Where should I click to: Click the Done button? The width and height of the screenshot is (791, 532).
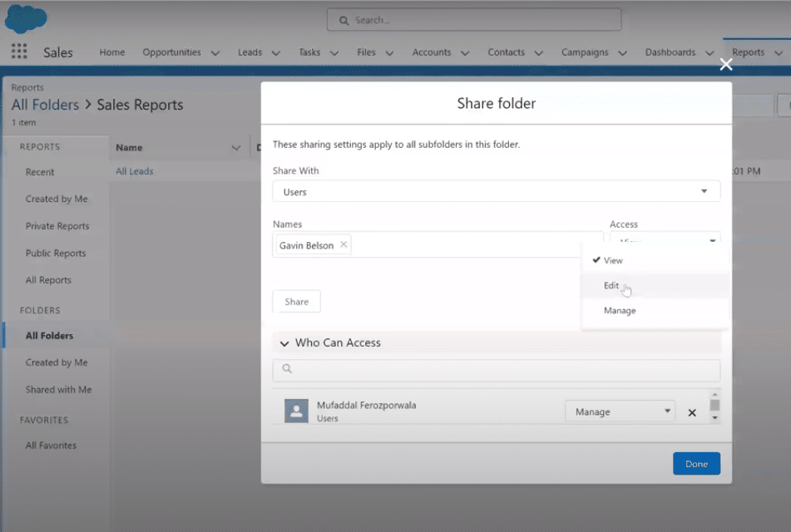697,464
